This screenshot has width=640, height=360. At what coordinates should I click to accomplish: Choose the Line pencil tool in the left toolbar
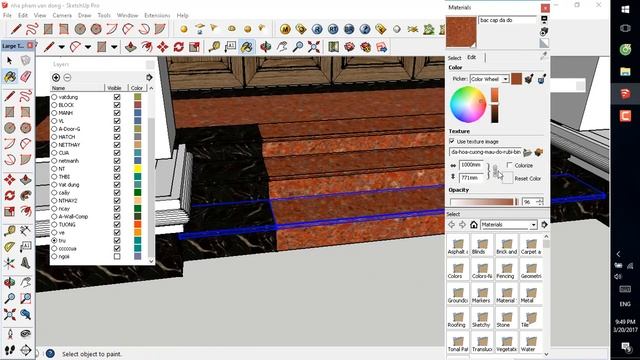(10, 96)
